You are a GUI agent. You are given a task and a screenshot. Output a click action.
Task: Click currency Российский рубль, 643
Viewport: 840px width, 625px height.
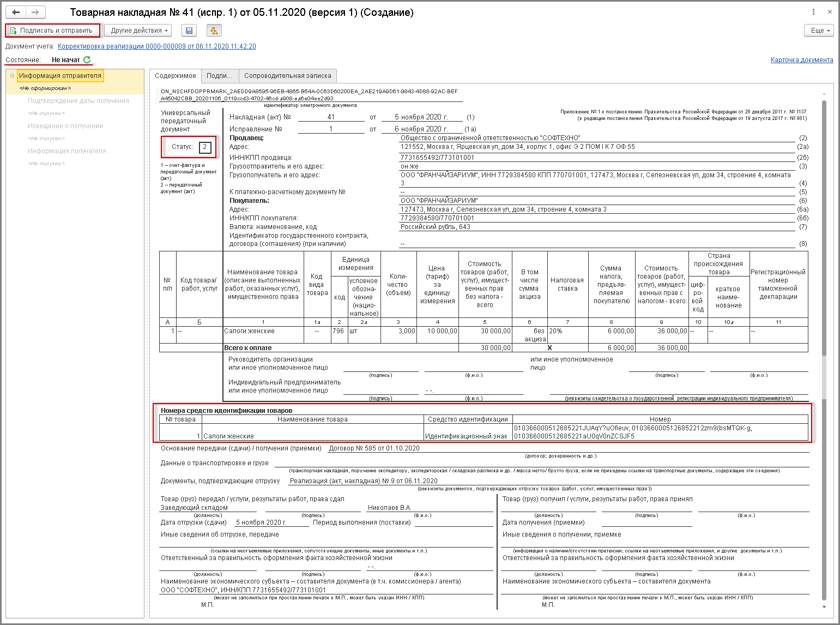[x=436, y=227]
